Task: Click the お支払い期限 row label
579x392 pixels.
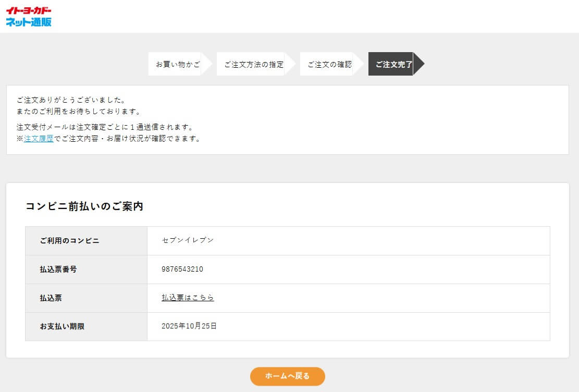Action: pyautogui.click(x=62, y=326)
